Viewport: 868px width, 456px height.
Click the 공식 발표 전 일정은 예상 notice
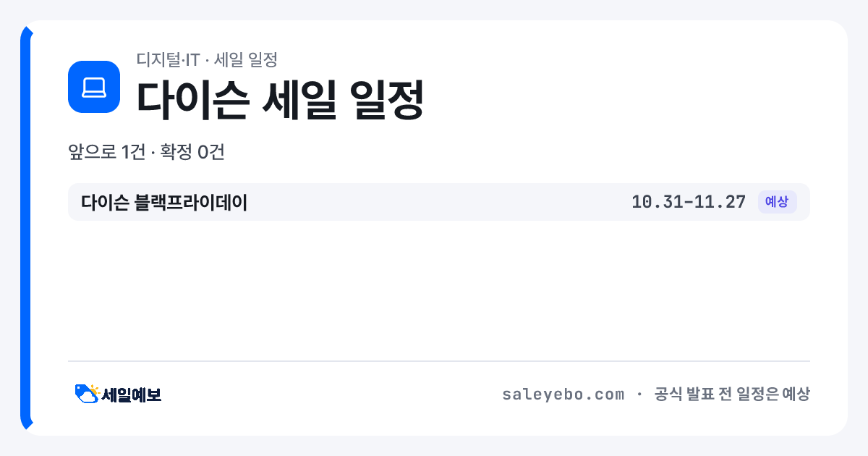(731, 394)
